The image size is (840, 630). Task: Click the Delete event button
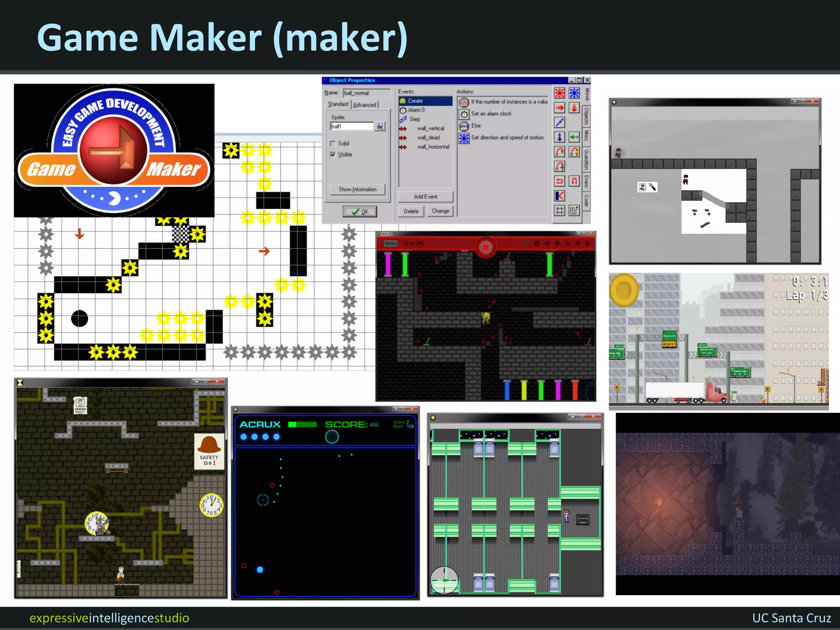pyautogui.click(x=411, y=211)
